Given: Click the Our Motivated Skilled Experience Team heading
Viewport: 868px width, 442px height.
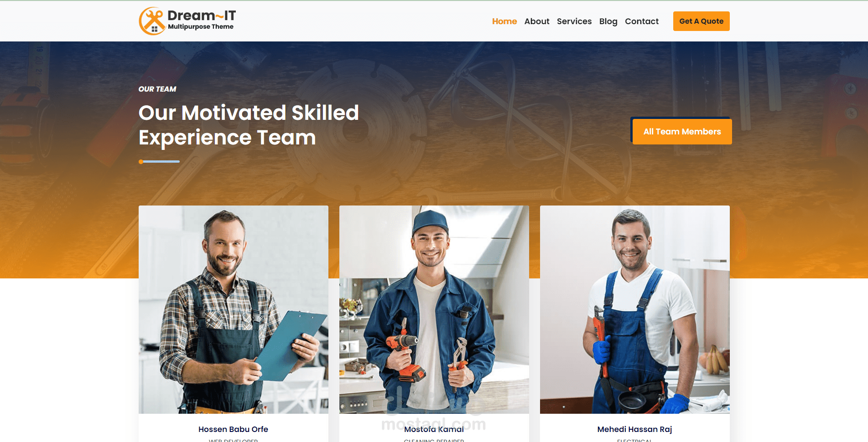Looking at the screenshot, I should [x=249, y=125].
